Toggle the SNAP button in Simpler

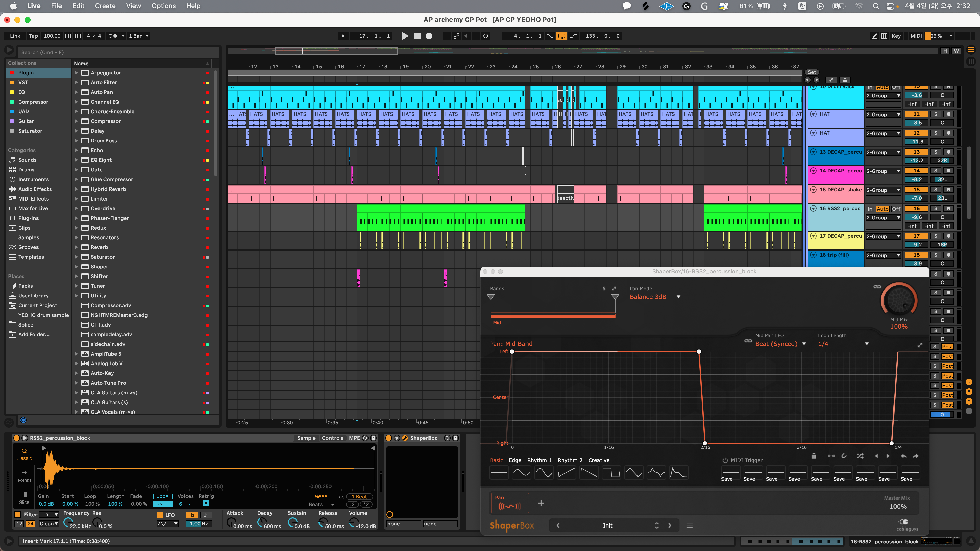[x=163, y=504]
